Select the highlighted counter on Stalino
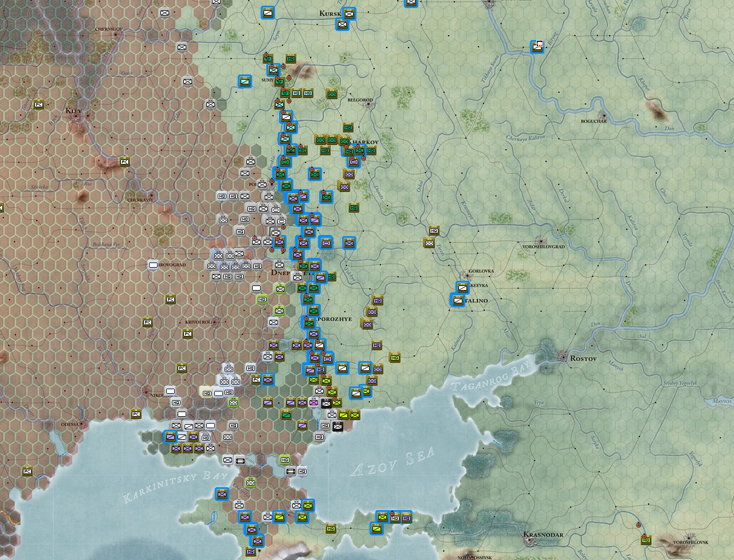 coord(457,300)
